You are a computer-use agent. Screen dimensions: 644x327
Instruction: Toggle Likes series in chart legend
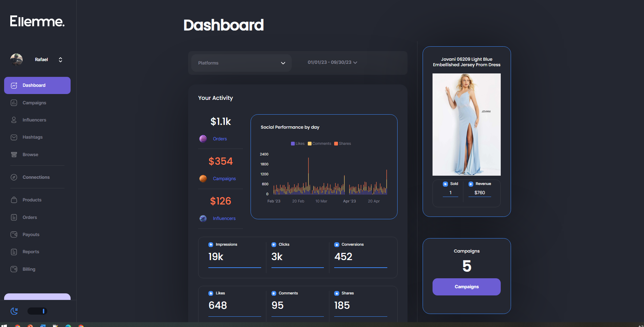[x=297, y=144]
